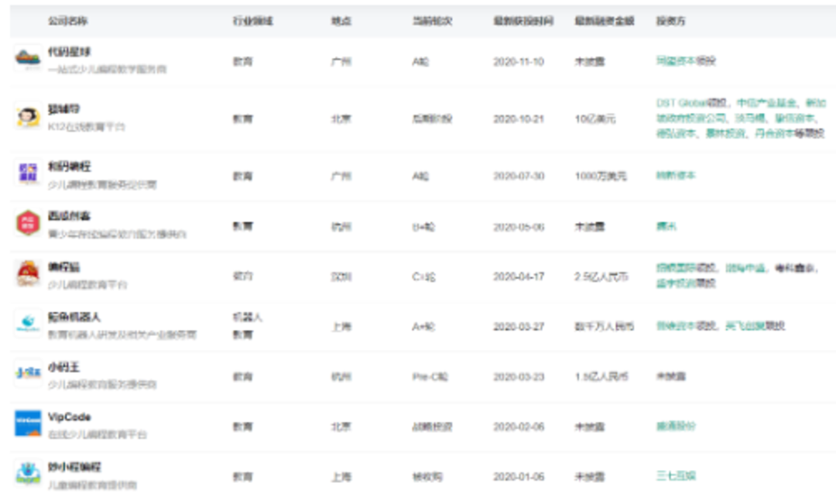Click the 小码王 company logo
The width and height of the screenshot is (836, 504).
[x=28, y=373]
